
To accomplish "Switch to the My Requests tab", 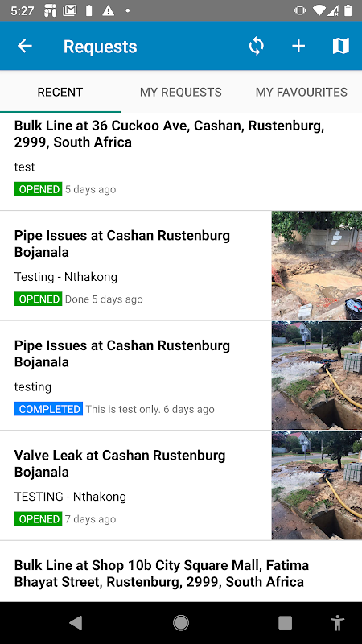I will click(x=180, y=92).
